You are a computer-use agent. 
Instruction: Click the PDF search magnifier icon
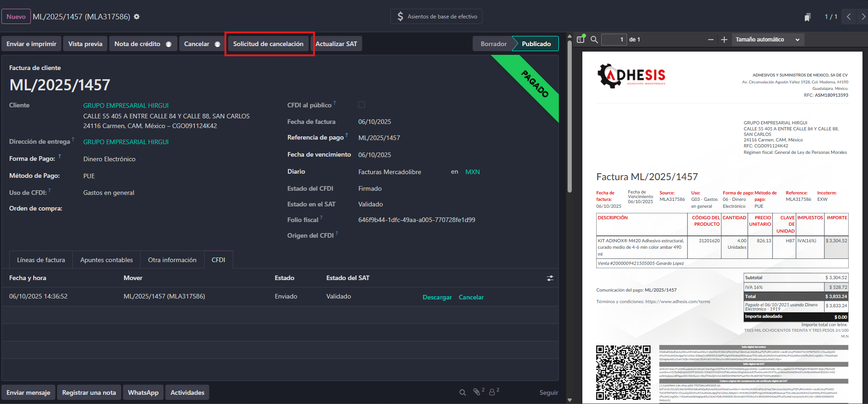pos(594,40)
